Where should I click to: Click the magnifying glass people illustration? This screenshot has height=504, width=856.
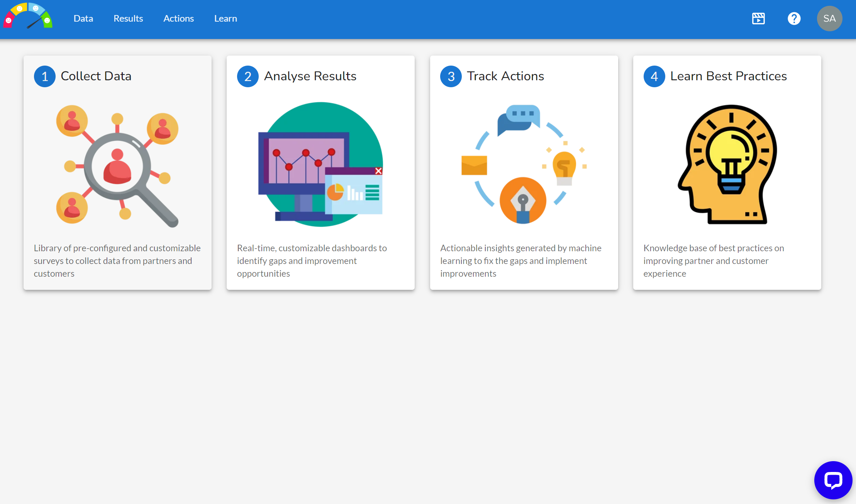coord(117,165)
